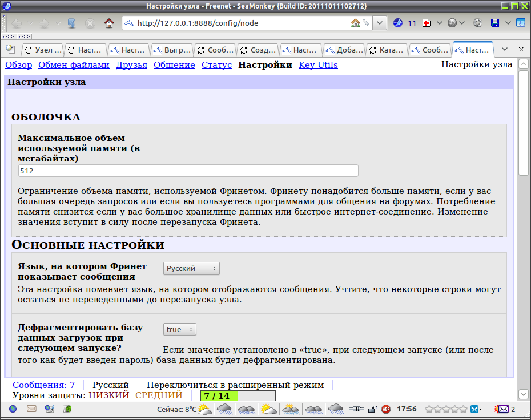This screenshot has height=420, width=531.
Task: Click the blue floppy disk save icon
Action: 495,23
